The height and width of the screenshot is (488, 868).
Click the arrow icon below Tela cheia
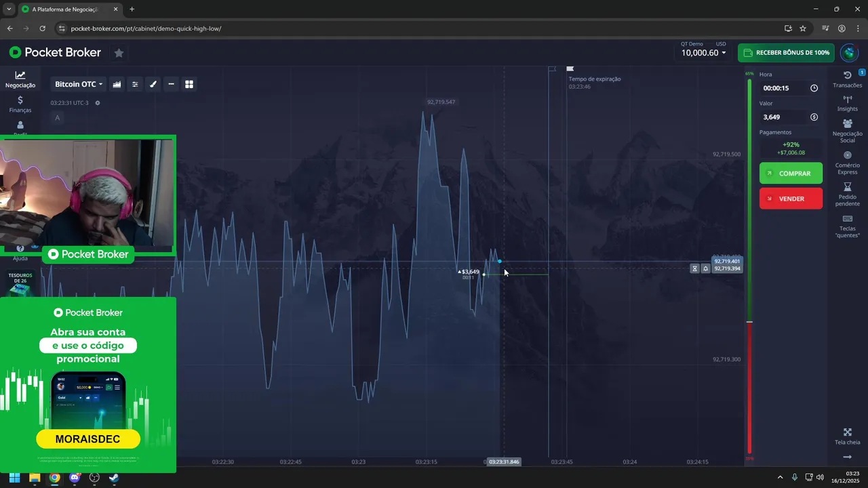point(847,457)
